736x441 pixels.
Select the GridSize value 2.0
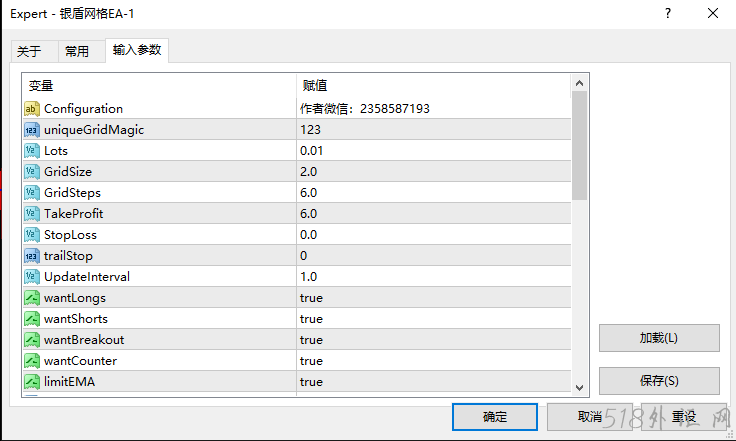pyautogui.click(x=434, y=172)
